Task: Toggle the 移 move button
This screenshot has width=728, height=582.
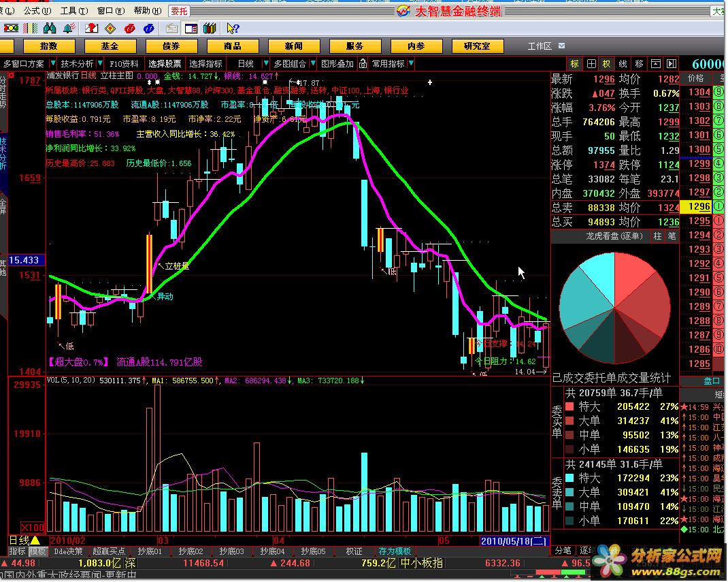Action: coord(640,63)
